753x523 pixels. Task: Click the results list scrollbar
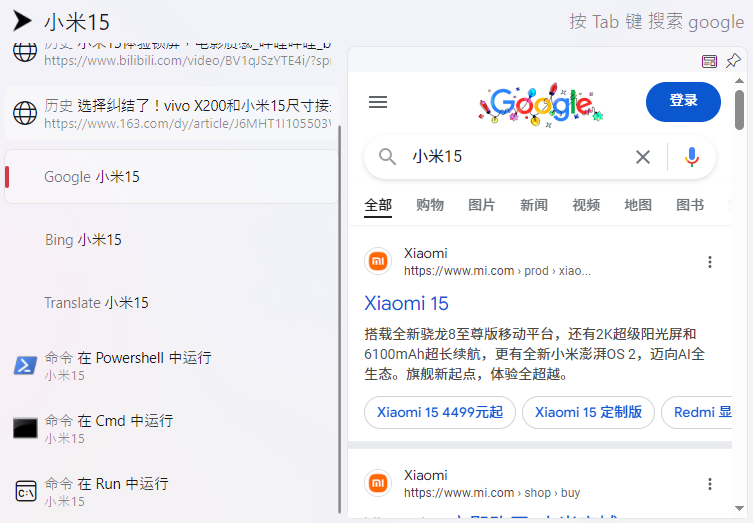340,319
